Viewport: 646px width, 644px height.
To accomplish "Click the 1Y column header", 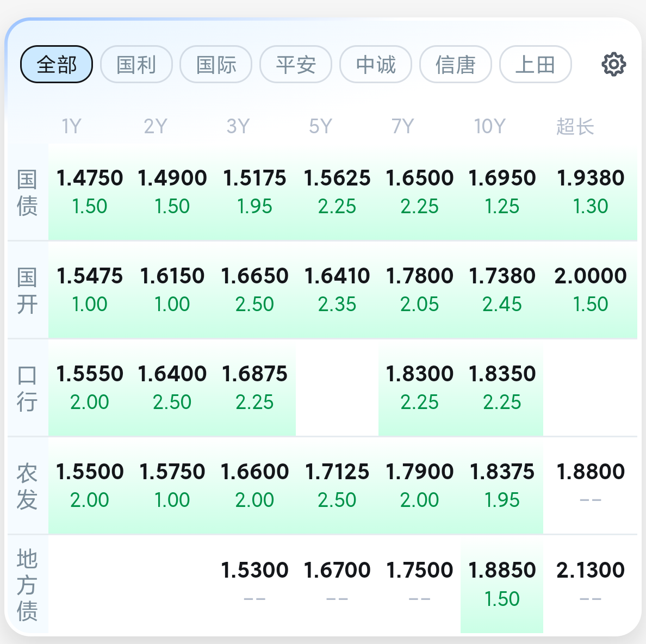I will [71, 127].
